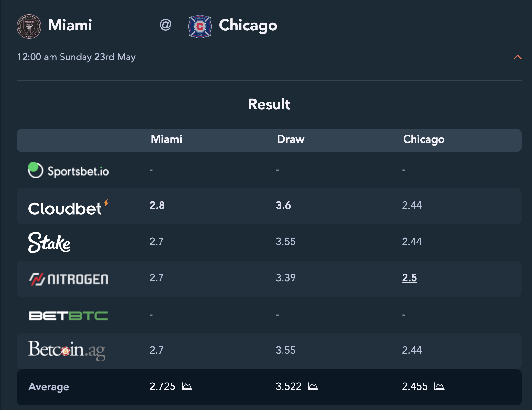Open Draw average odds history chart icon

(313, 386)
